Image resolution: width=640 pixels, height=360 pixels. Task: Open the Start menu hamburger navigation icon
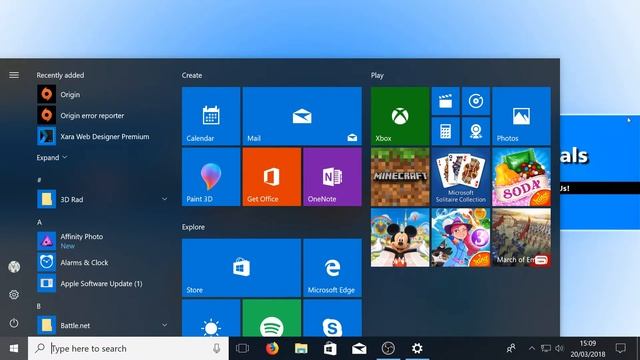tap(14, 75)
